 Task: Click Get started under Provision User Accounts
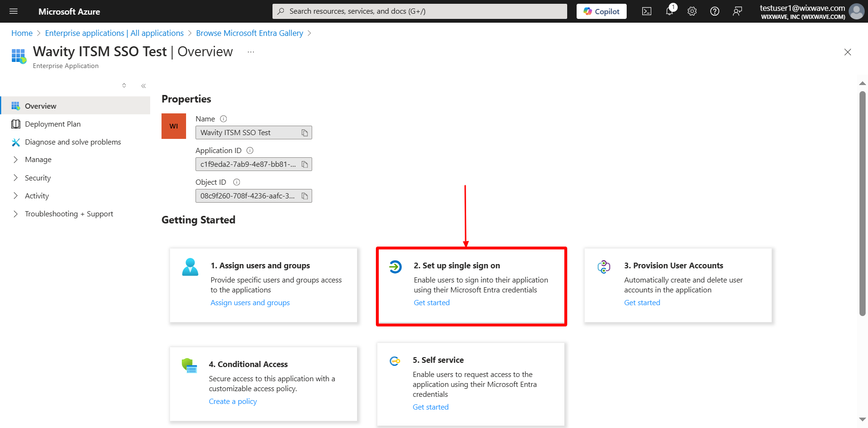pos(642,303)
